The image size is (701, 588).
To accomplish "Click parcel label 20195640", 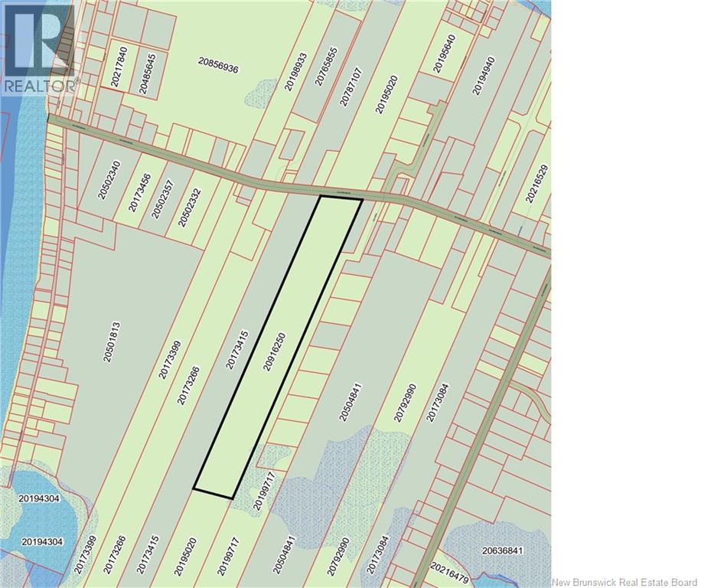I will (x=445, y=54).
